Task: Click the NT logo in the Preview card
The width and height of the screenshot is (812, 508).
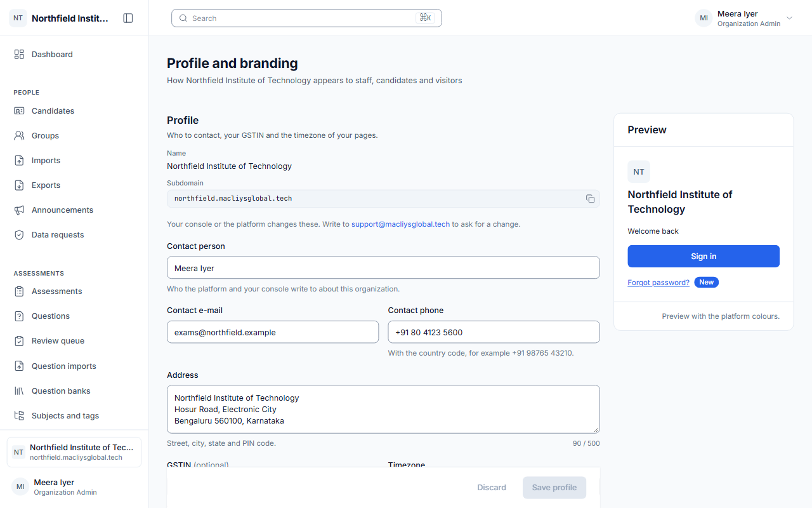Action: point(639,172)
